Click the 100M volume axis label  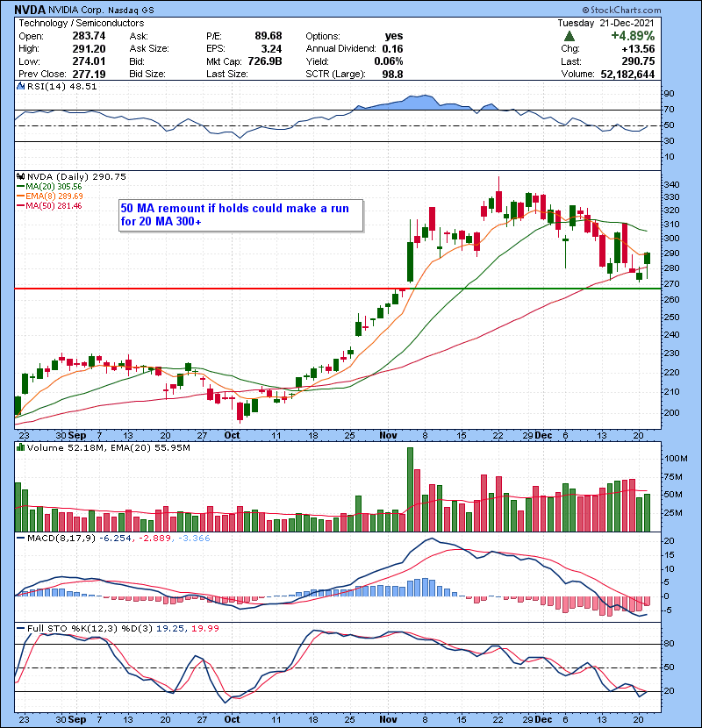pyautogui.click(x=676, y=458)
